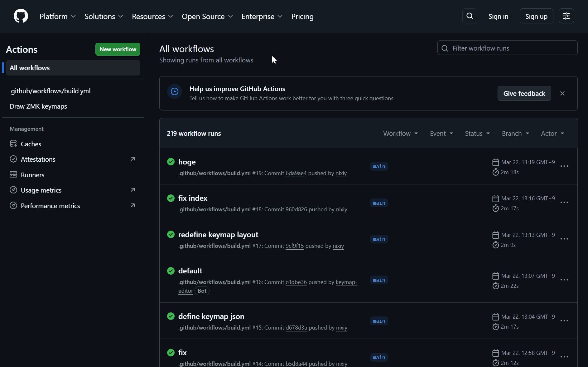Open the Workflow filter dropdown

click(x=400, y=133)
